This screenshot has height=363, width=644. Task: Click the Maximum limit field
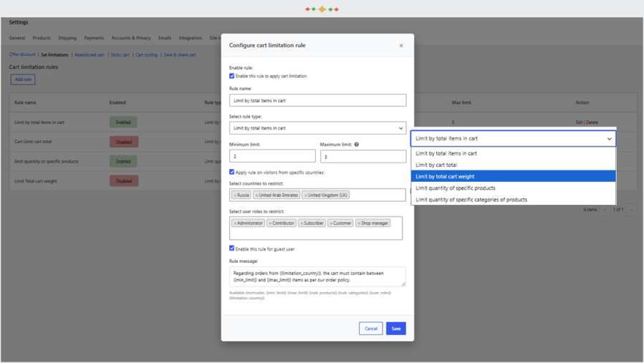(363, 156)
